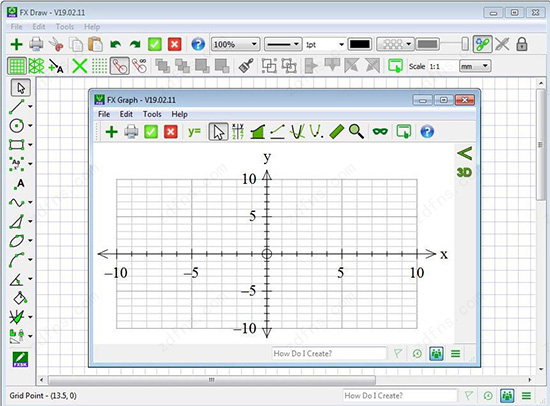This screenshot has width=550, height=406.
Task: Activate the pointer Select tool in FX Graph toolbar
Action: click(218, 132)
